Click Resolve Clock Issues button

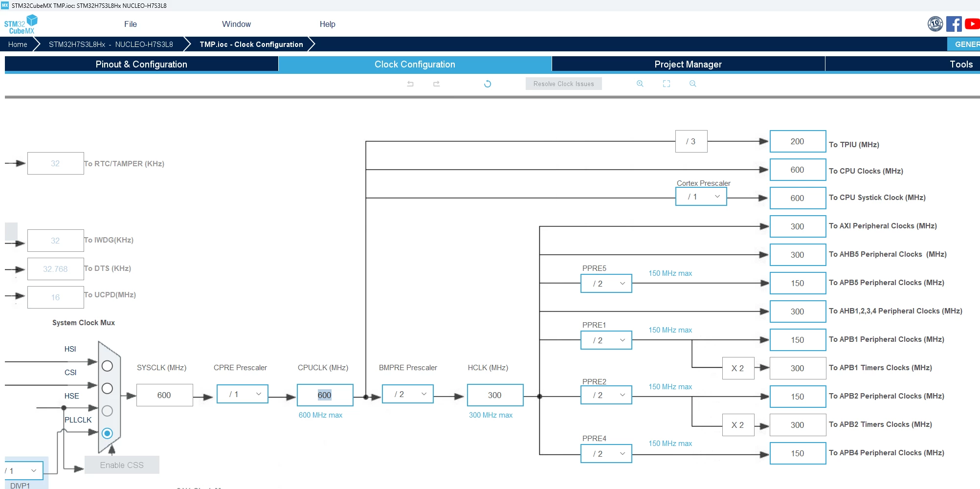564,84
